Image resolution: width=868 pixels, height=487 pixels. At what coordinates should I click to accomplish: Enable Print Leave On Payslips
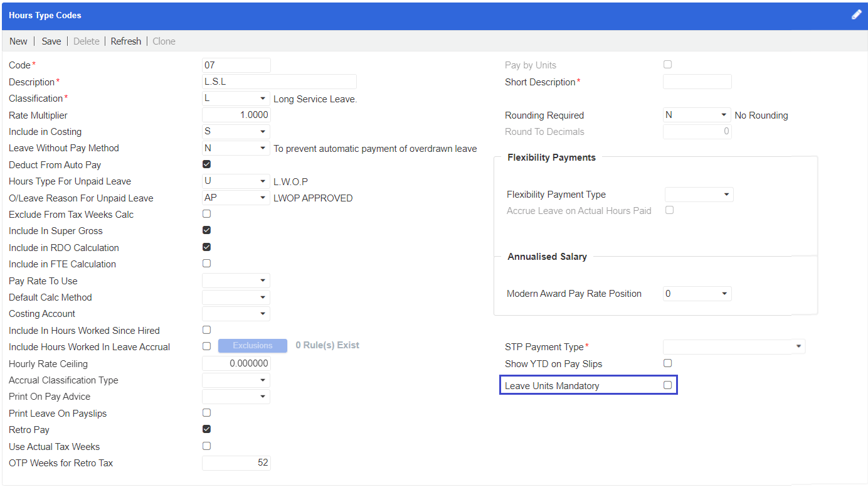click(x=206, y=412)
